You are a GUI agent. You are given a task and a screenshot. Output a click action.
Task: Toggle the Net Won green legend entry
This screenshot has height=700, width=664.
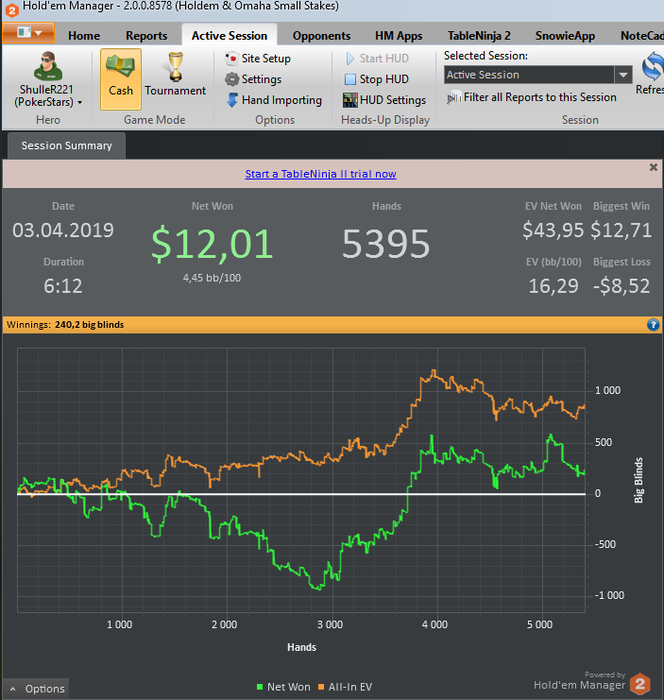pyautogui.click(x=284, y=687)
